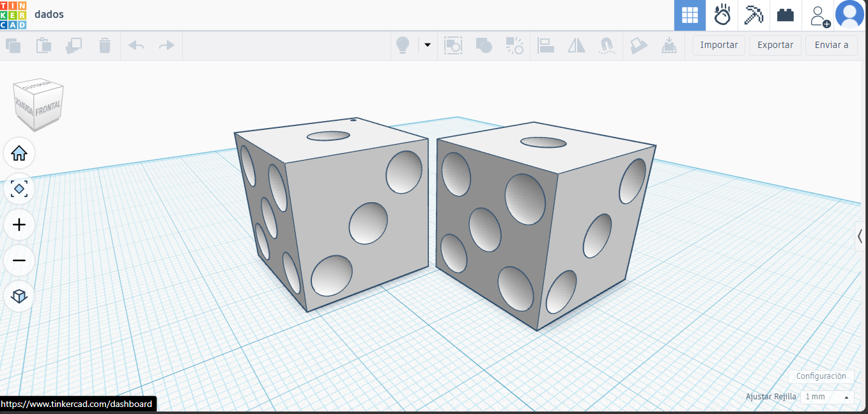
Task: Click the Exportar button
Action: click(775, 45)
